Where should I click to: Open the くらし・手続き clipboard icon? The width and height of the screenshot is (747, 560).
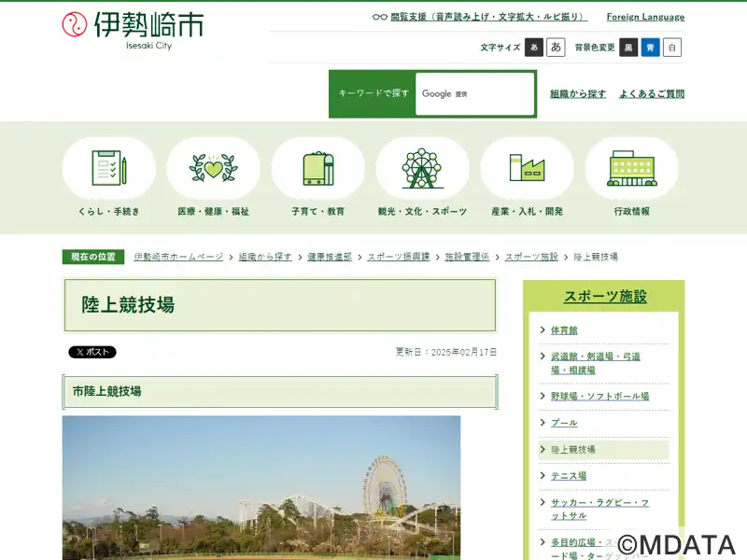click(109, 168)
